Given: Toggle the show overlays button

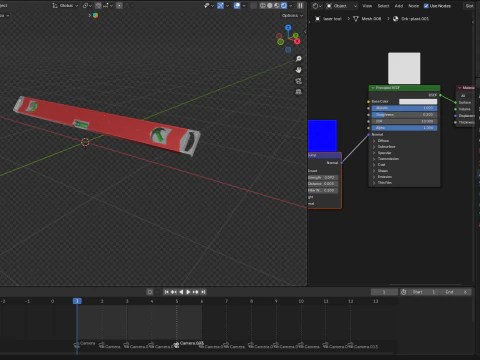Looking at the screenshot, I should click(237, 5).
